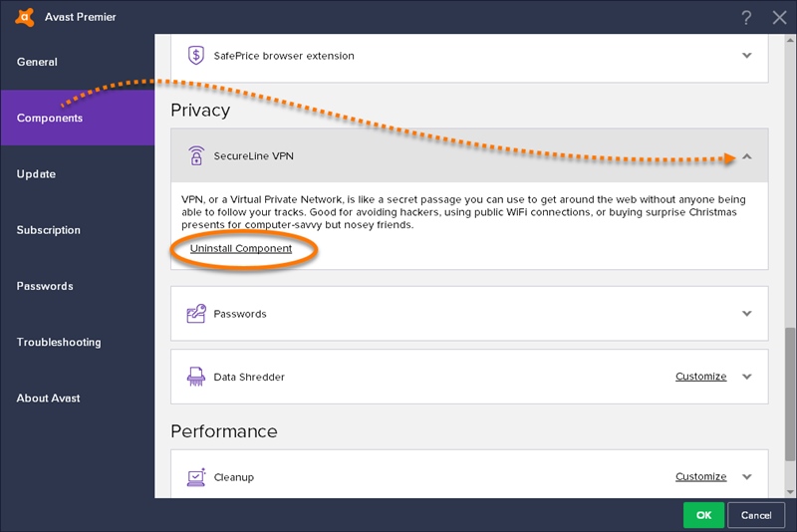Collapse the SecureLine VPN section

(746, 156)
